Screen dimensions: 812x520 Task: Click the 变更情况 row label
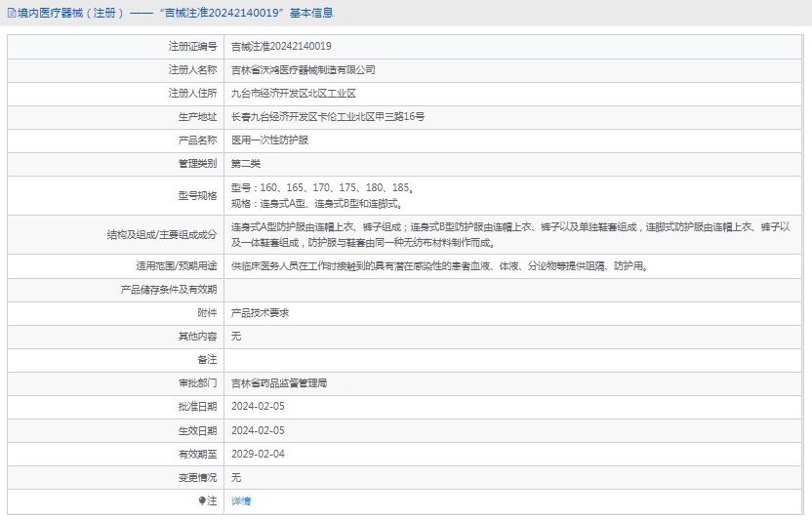click(197, 477)
